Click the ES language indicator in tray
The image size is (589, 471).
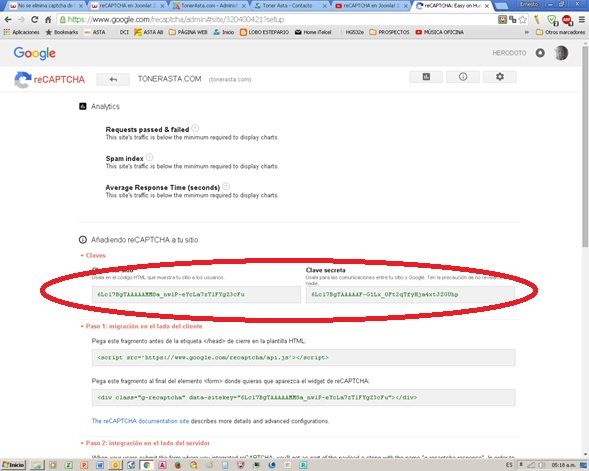(509, 465)
